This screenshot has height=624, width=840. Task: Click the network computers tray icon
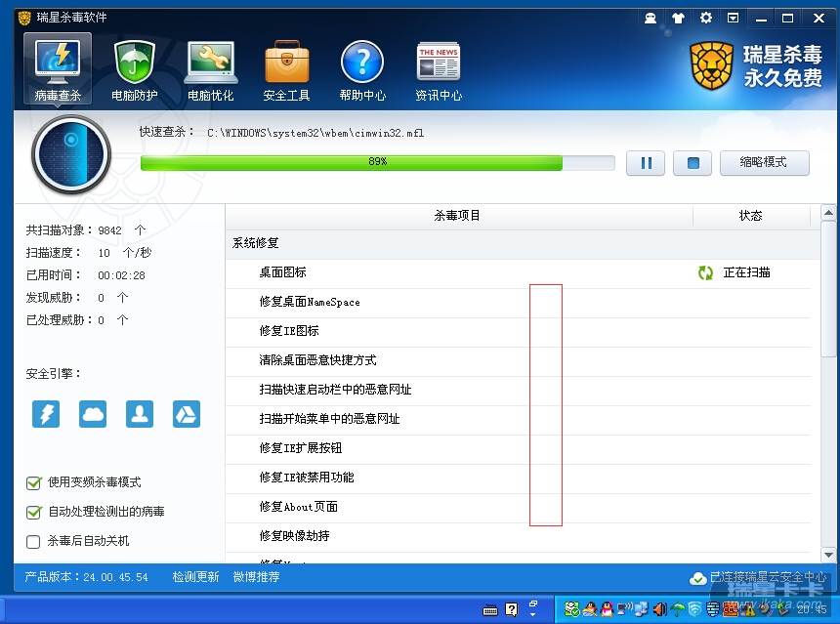[642, 609]
